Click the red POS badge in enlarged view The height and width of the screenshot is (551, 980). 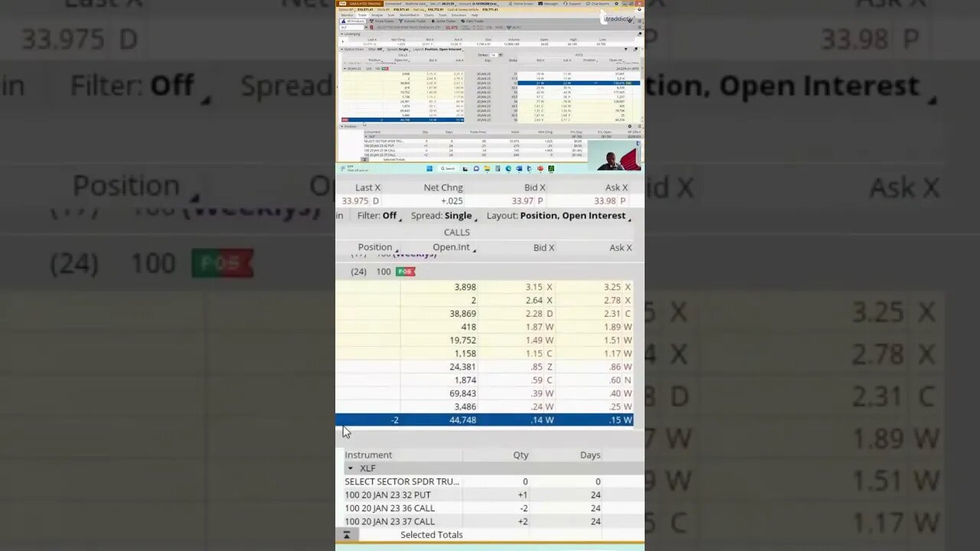[405, 272]
